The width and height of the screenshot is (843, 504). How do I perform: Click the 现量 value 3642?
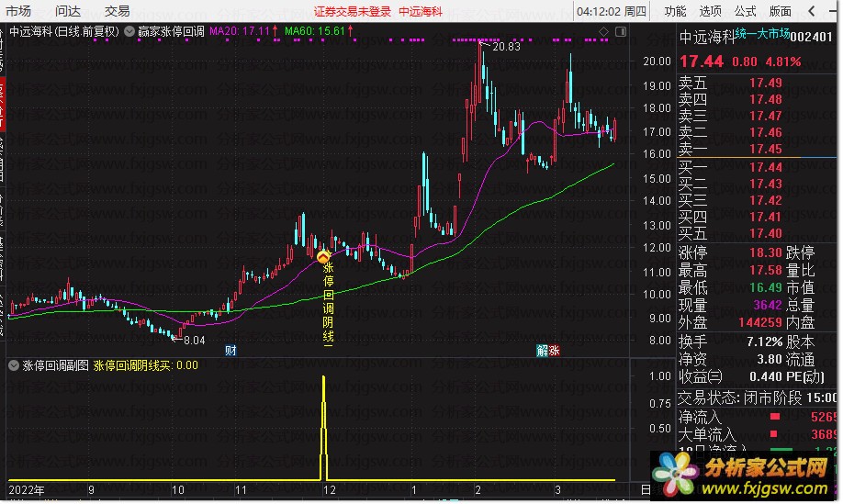click(768, 306)
